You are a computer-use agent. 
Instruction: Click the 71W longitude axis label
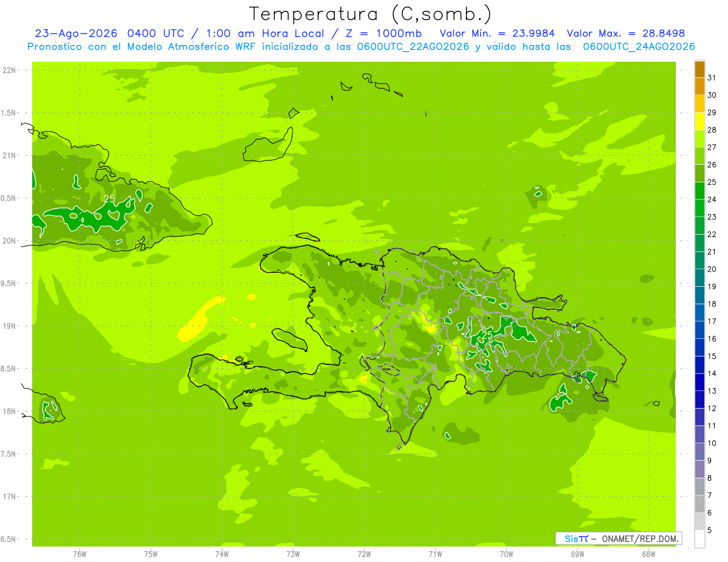pos(435,554)
